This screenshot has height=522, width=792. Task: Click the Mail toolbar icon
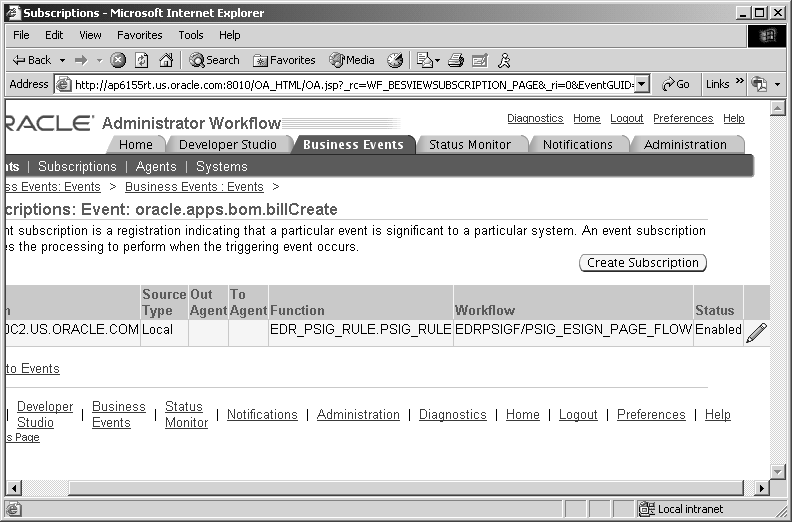click(x=424, y=60)
